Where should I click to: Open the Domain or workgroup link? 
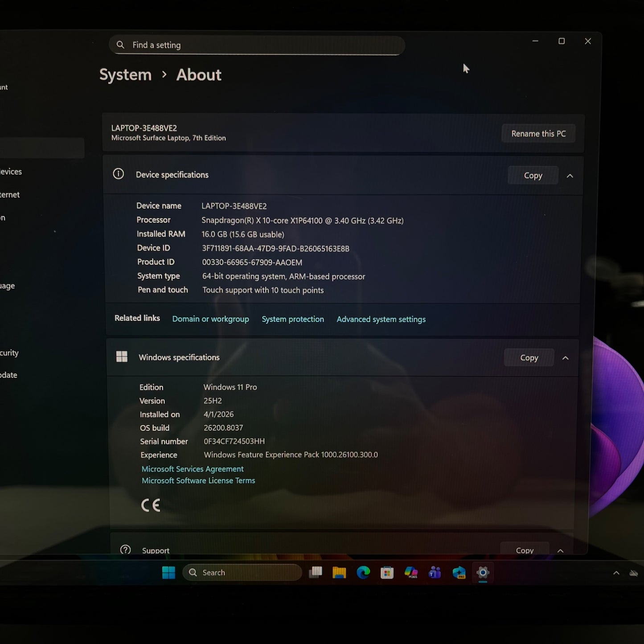click(210, 319)
